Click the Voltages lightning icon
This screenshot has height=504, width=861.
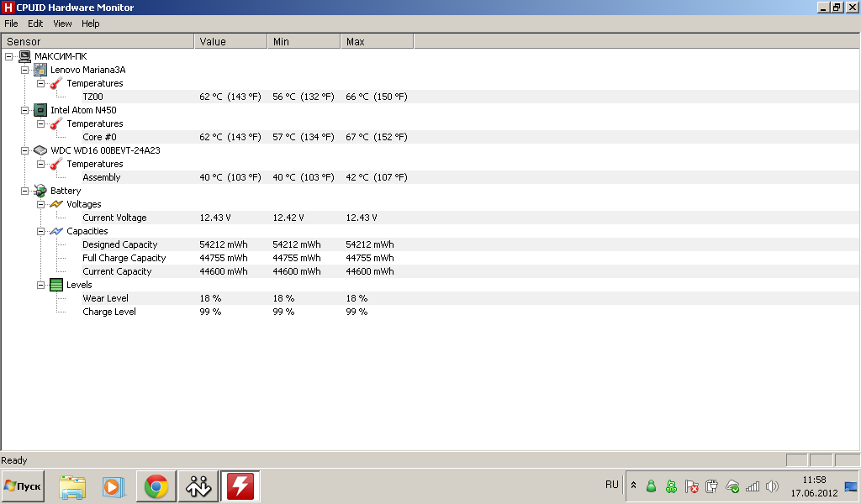click(56, 204)
